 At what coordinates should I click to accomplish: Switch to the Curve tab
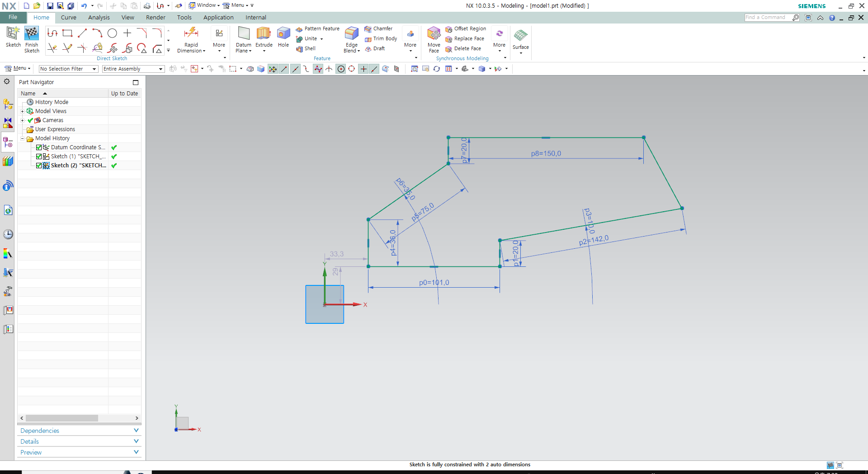tap(69, 18)
